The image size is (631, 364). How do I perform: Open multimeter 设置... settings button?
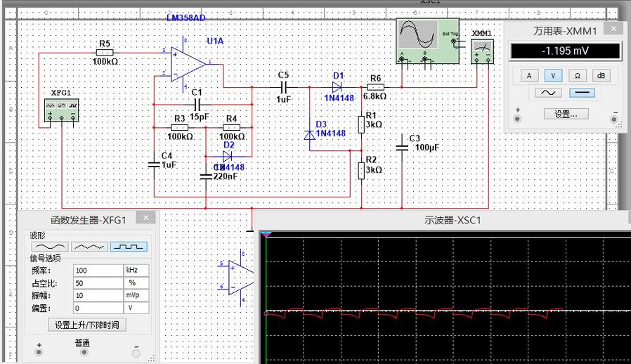pyautogui.click(x=566, y=114)
